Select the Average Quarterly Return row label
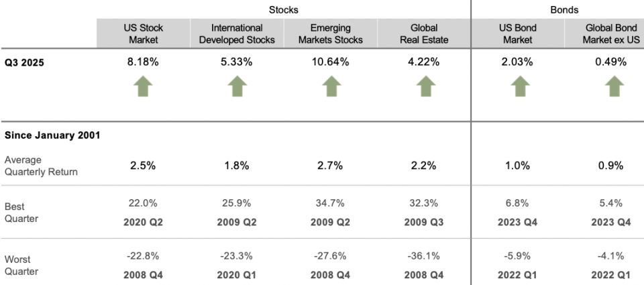 [x=41, y=166]
